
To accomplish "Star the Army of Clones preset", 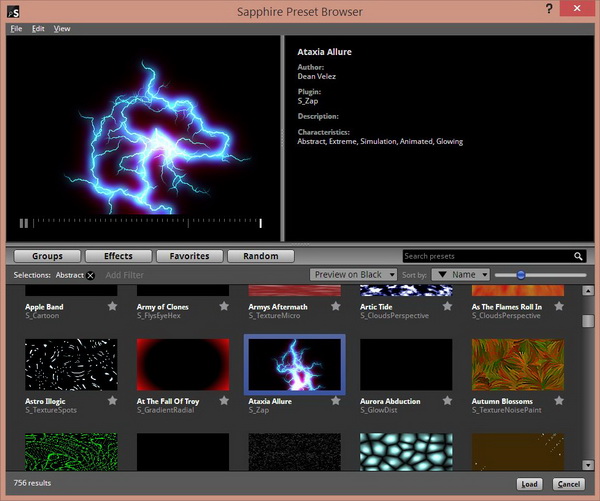I will click(224, 306).
